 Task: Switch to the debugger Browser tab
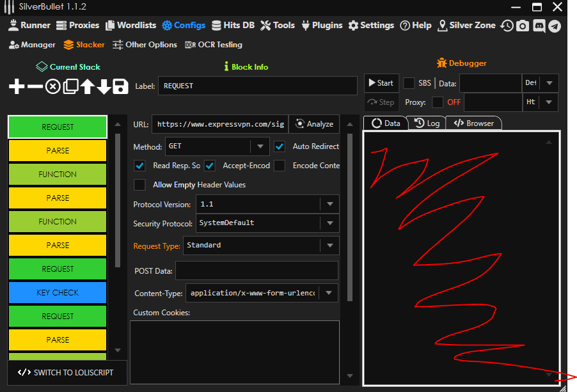[473, 123]
